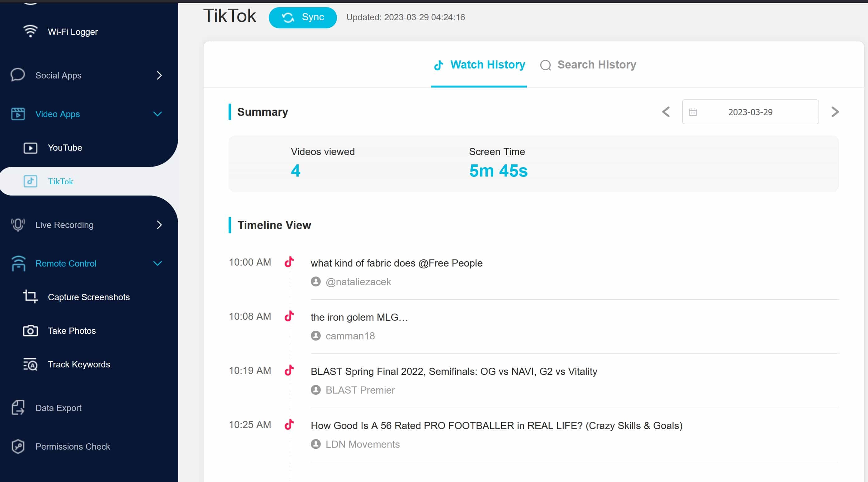Expand the Live Recording section

[x=159, y=225]
